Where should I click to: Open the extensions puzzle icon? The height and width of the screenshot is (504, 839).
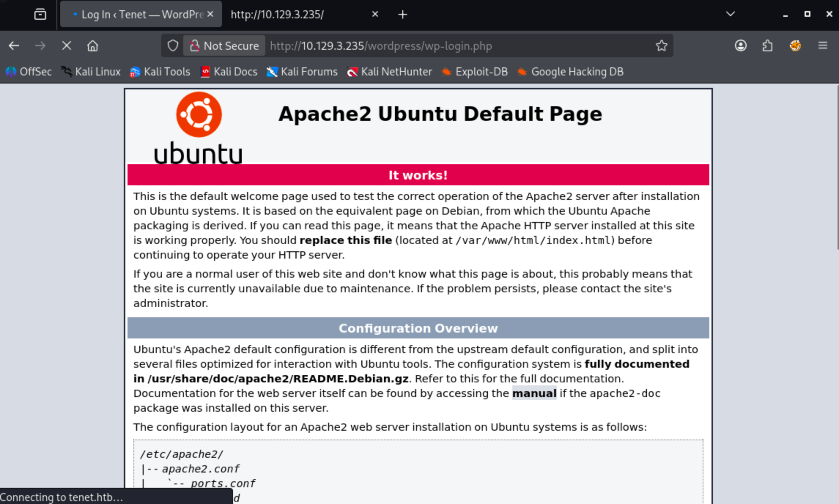pos(768,46)
